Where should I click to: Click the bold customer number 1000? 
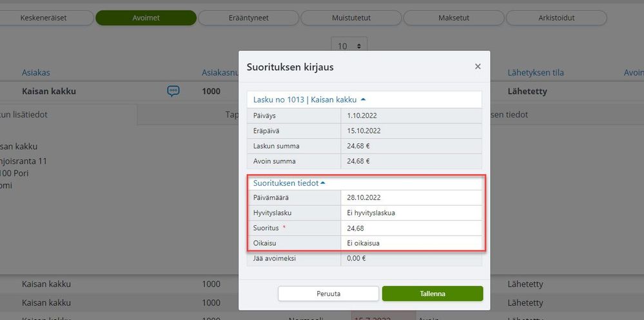tap(211, 92)
